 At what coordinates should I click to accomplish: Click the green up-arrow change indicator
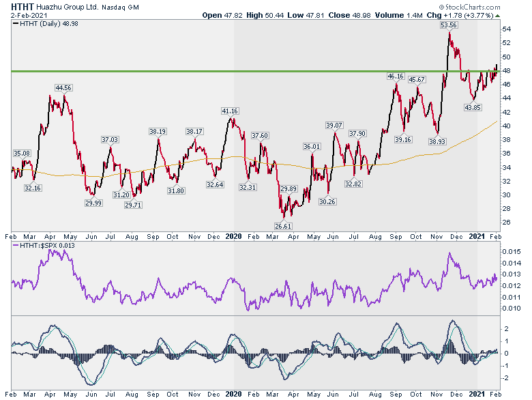[x=497, y=16]
